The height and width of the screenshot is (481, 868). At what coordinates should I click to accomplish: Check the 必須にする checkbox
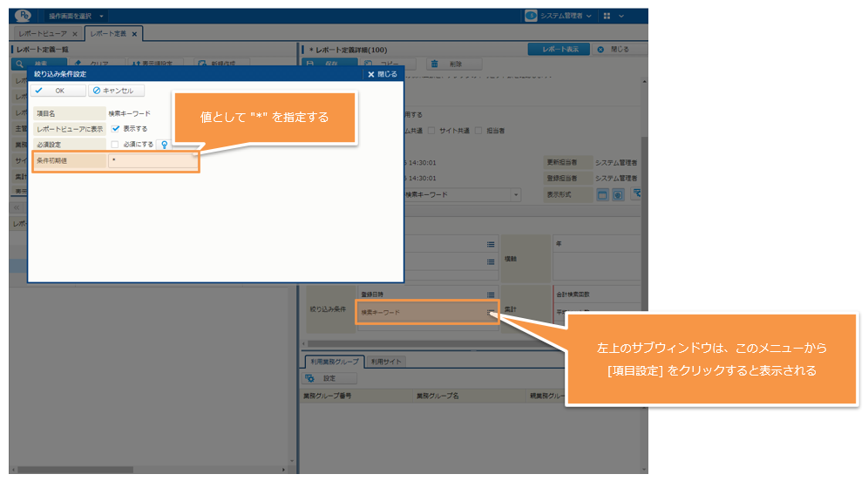click(115, 145)
